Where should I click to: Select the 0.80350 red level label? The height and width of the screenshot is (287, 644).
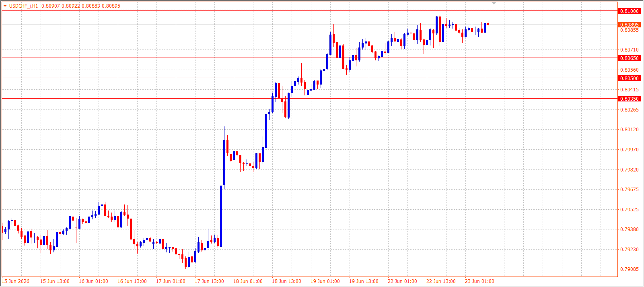[x=630, y=99]
